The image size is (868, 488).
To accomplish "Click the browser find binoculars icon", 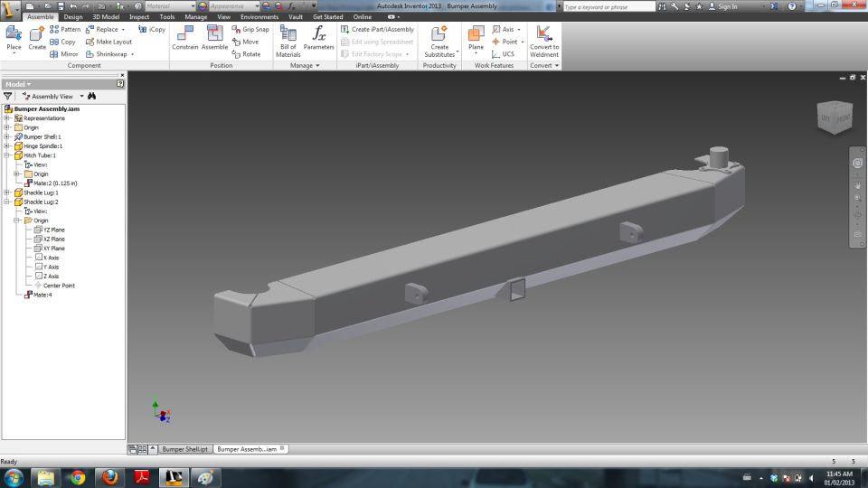I will tap(92, 96).
